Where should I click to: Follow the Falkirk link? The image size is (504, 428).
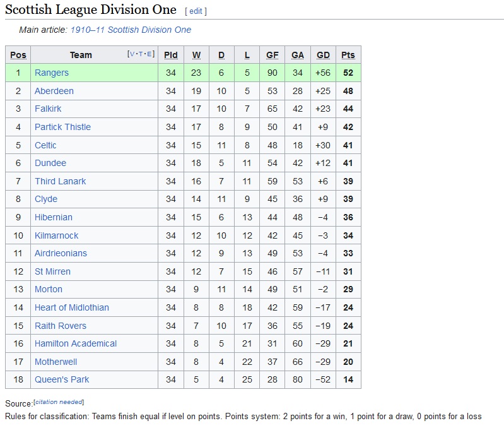click(x=48, y=109)
